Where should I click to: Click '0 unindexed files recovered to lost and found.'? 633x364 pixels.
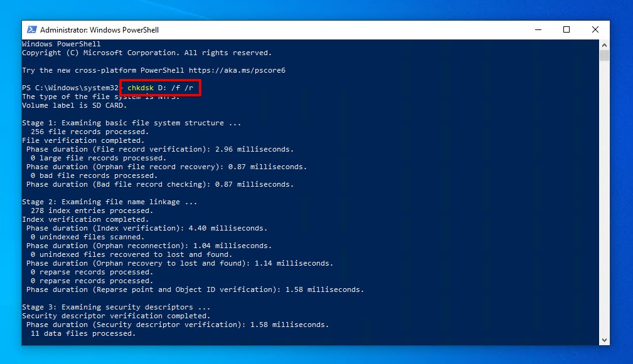[132, 255]
